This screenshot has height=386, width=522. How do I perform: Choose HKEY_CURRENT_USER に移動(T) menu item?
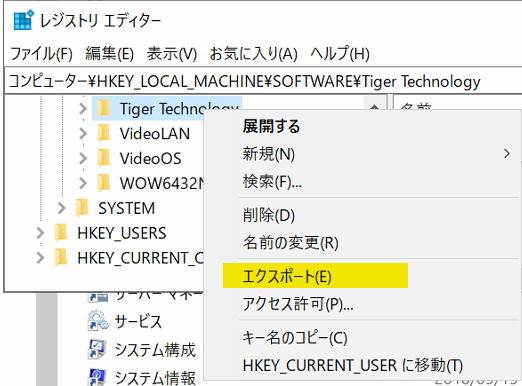coord(362,365)
